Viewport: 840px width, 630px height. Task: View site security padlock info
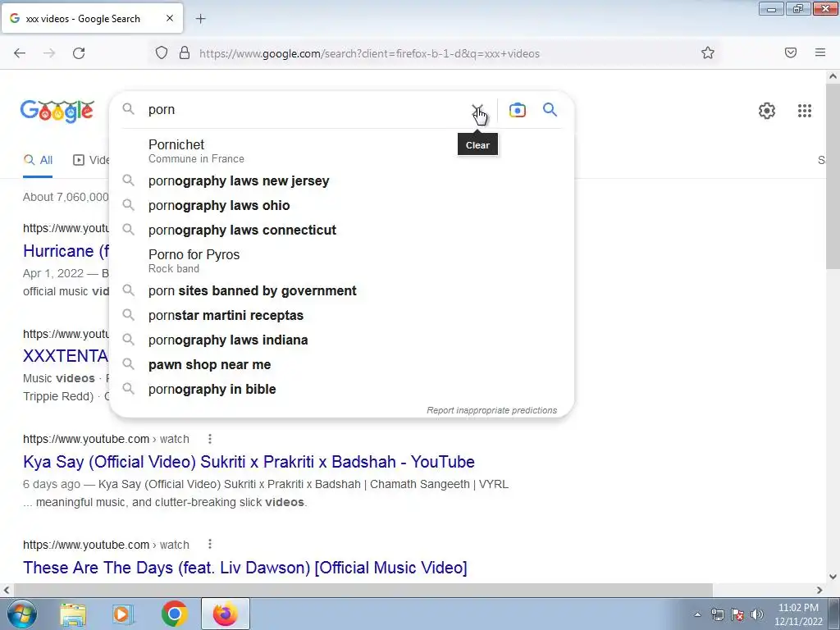pyautogui.click(x=185, y=53)
